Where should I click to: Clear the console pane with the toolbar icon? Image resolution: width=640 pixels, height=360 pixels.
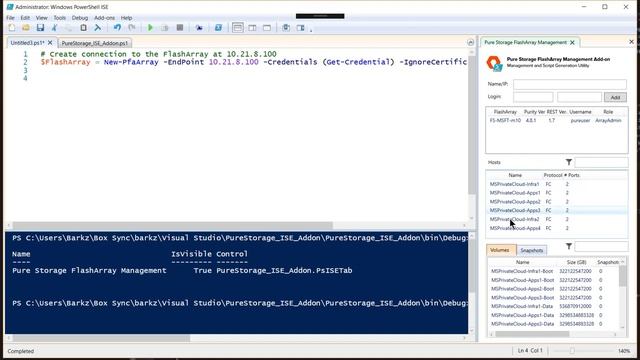(x=98, y=28)
